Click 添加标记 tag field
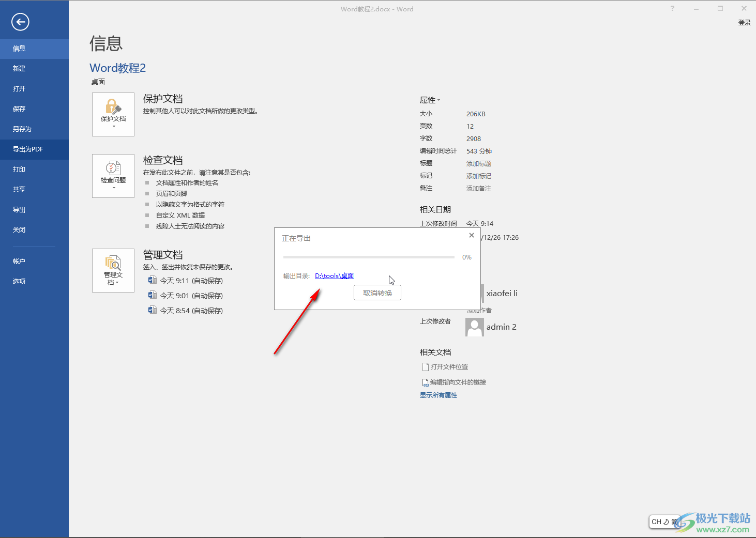Screen dimensions: 756x538 point(479,176)
